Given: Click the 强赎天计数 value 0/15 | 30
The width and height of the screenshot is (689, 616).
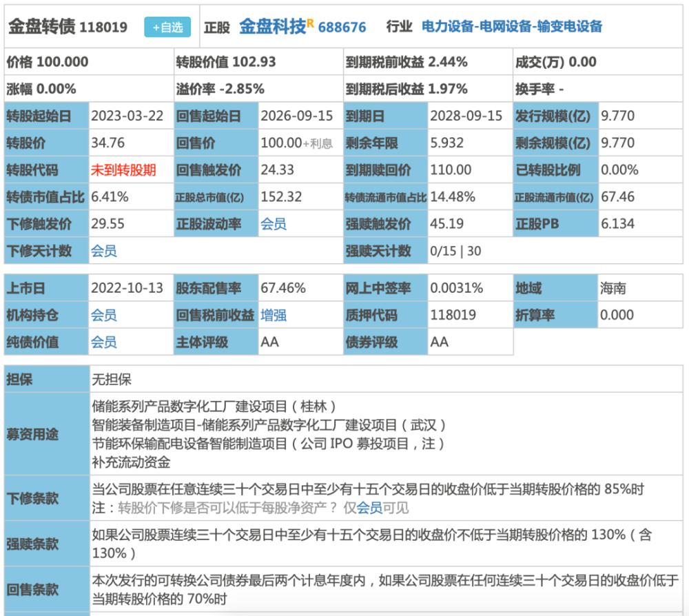Looking at the screenshot, I should tap(455, 251).
